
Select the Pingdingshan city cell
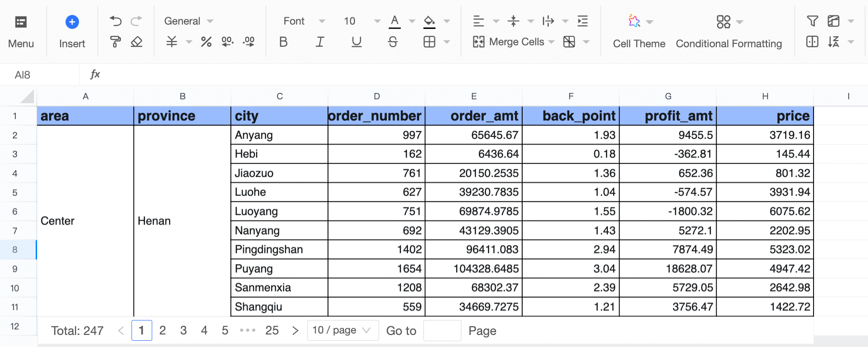[279, 250]
